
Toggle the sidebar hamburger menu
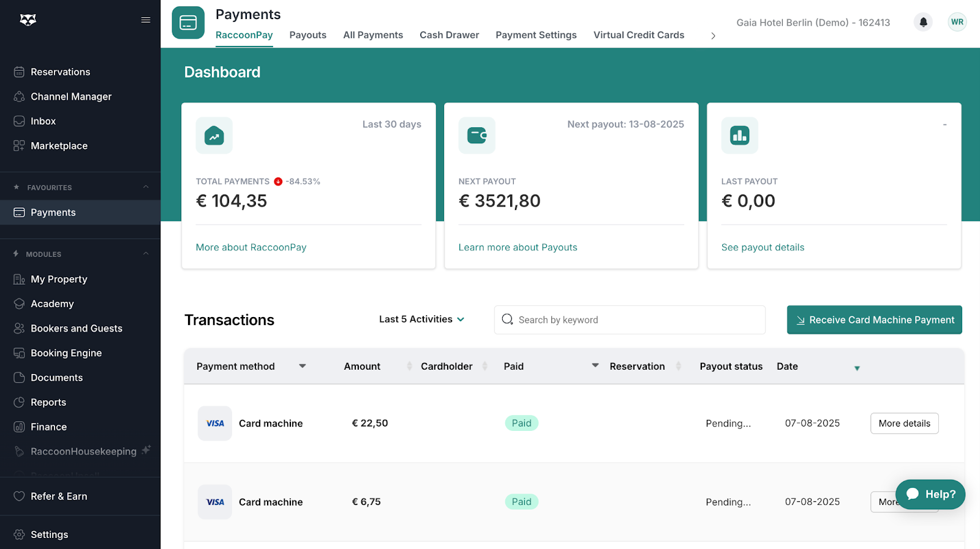click(146, 20)
